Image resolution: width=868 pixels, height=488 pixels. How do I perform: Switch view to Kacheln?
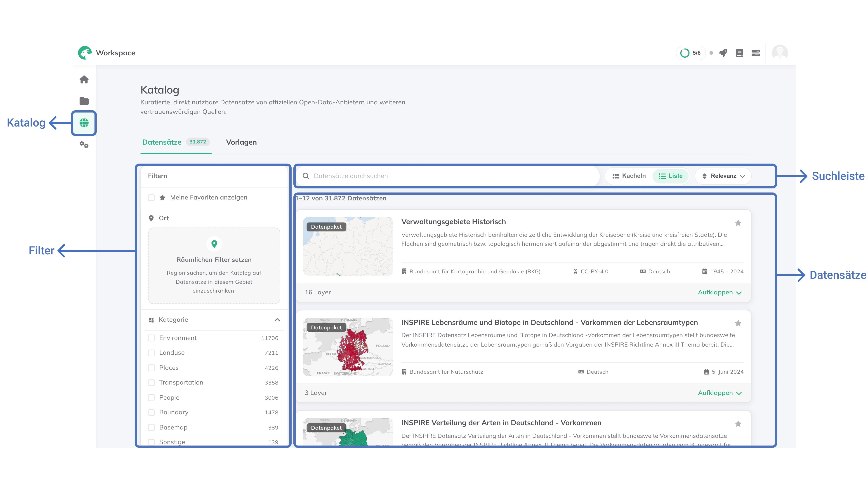(629, 176)
